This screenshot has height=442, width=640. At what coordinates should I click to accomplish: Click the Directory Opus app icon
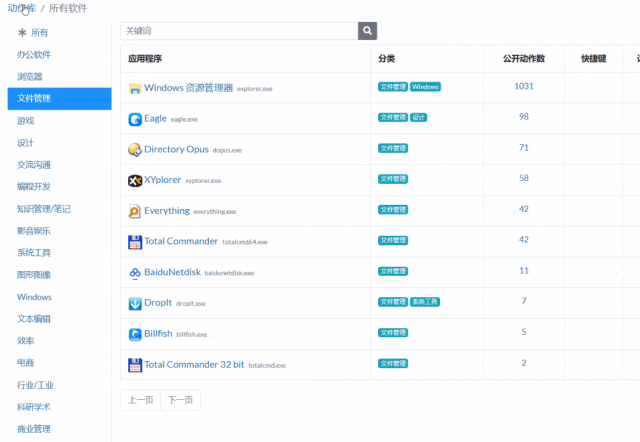[x=135, y=150]
